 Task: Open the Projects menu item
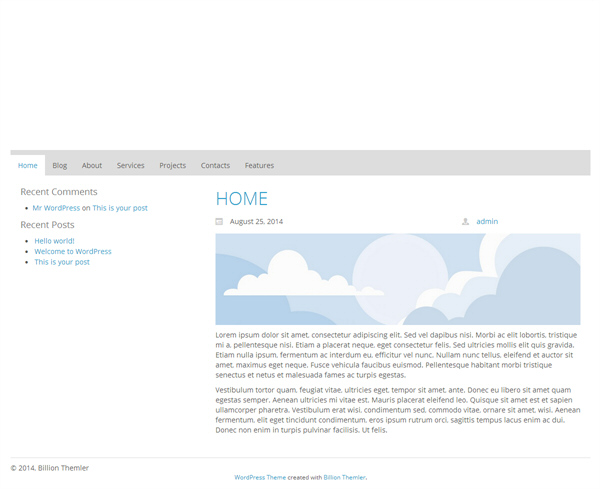tap(173, 165)
